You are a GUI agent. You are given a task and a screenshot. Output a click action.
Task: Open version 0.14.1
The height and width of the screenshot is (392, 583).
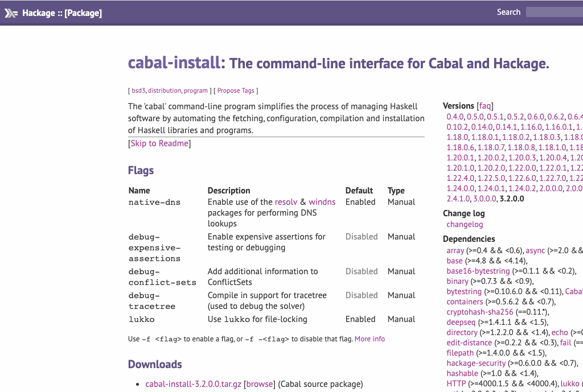tap(506, 127)
